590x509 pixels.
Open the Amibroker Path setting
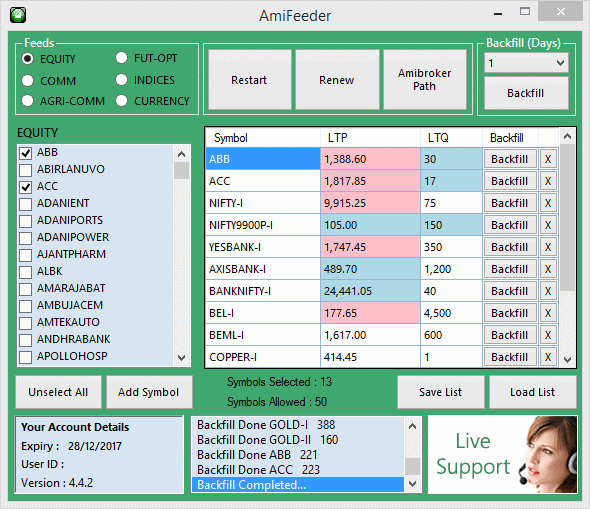click(424, 80)
